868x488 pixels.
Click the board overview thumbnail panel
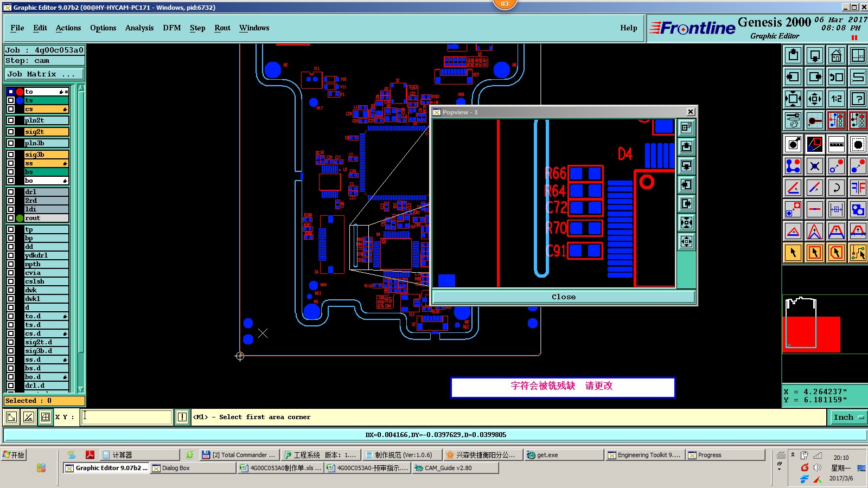point(825,324)
